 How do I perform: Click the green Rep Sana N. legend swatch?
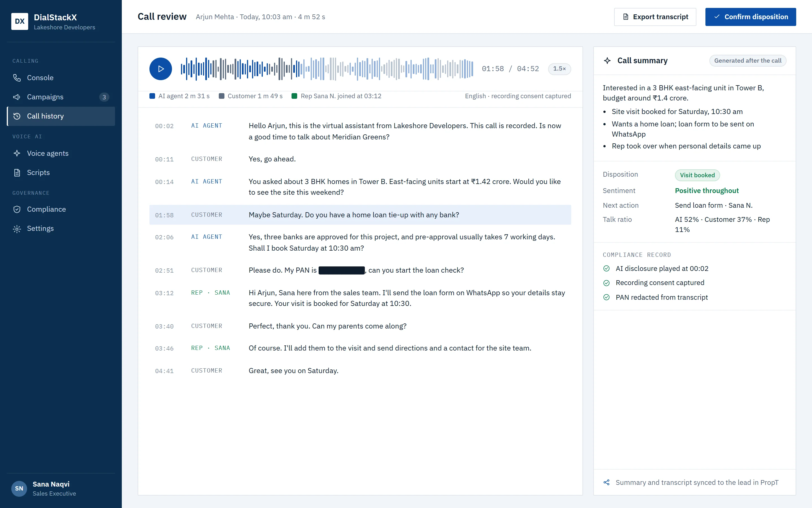coord(294,96)
